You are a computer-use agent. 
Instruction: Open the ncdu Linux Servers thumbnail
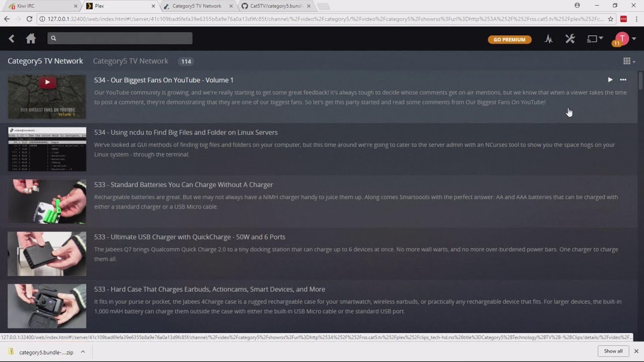click(x=47, y=149)
